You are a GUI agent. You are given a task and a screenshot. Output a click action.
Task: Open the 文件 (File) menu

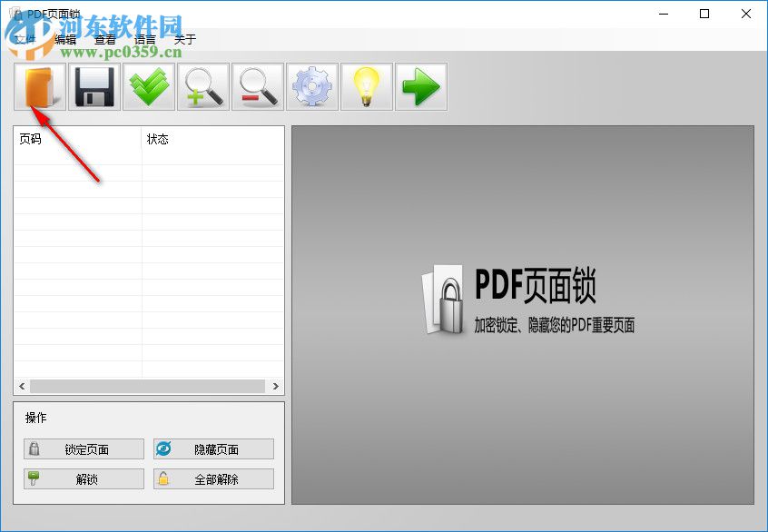tap(25, 39)
